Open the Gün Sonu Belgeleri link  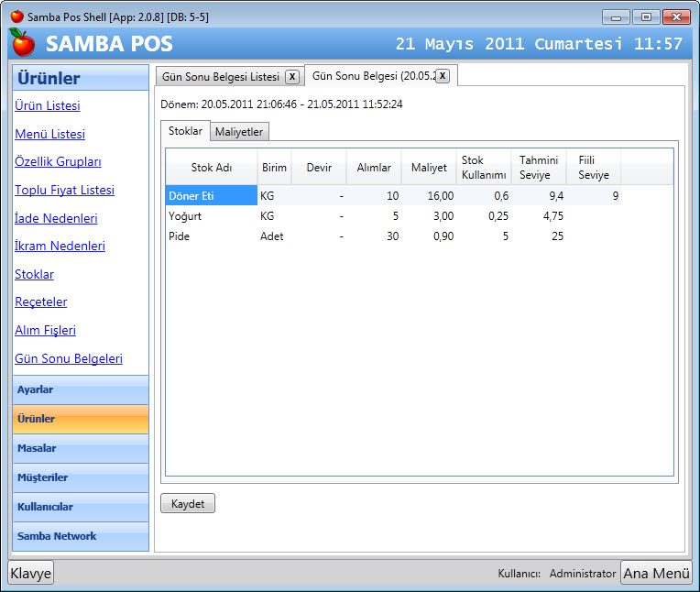point(69,359)
